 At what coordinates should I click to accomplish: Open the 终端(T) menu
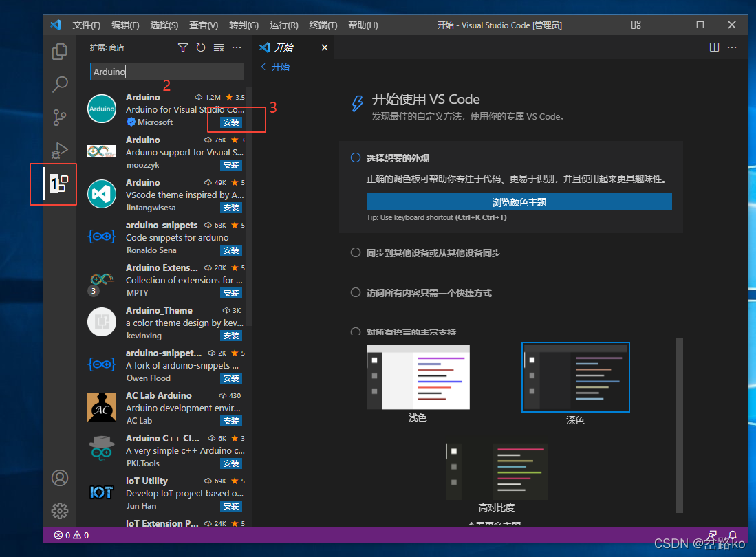tap(323, 25)
